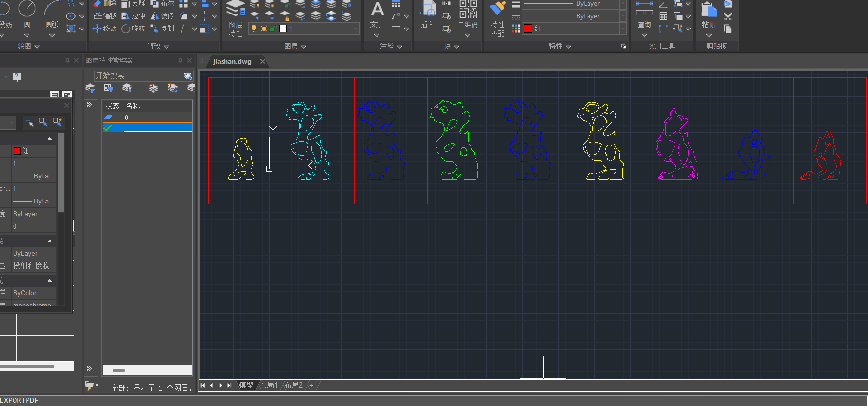This screenshot has width=868, height=406.
Task: Click the Explode (分解) button
Action: tap(133, 3)
